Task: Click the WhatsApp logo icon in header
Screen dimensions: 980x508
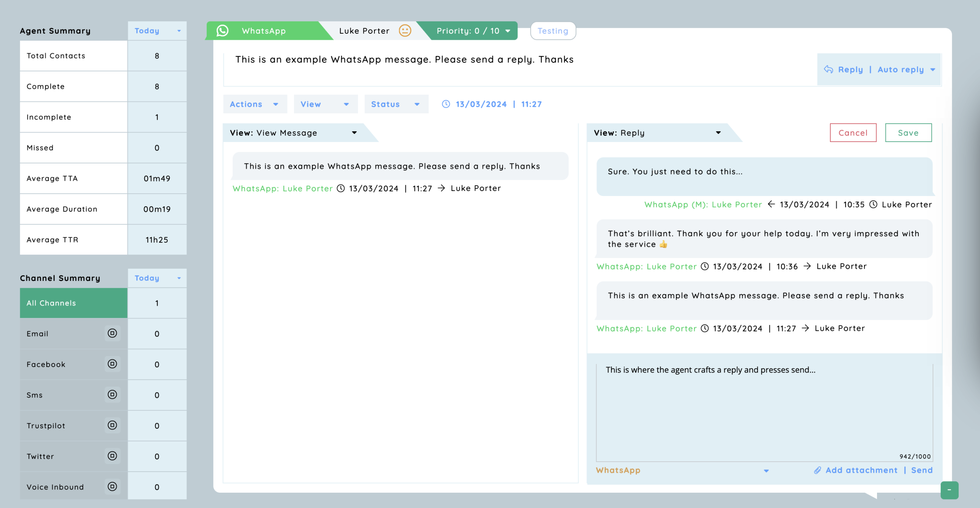Action: [222, 31]
